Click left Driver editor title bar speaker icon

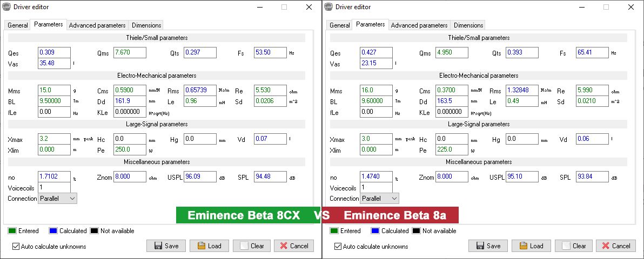click(6, 6)
